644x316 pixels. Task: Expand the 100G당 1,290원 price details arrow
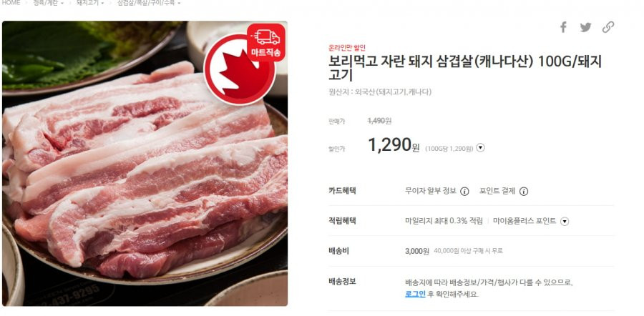point(481,148)
